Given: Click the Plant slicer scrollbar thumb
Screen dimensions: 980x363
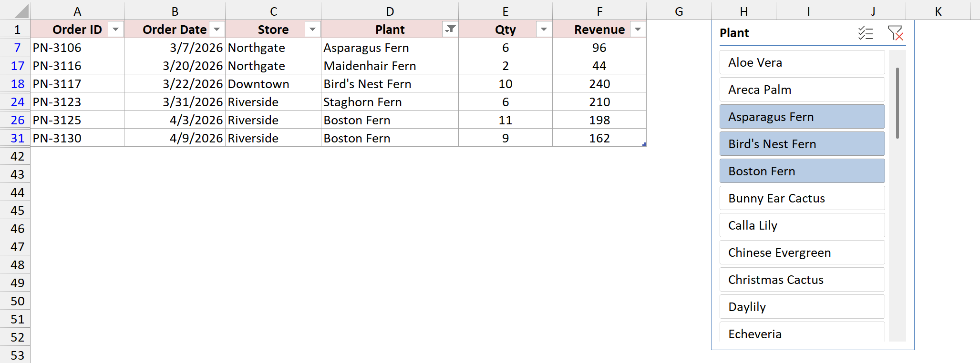Looking at the screenshot, I should (897, 103).
